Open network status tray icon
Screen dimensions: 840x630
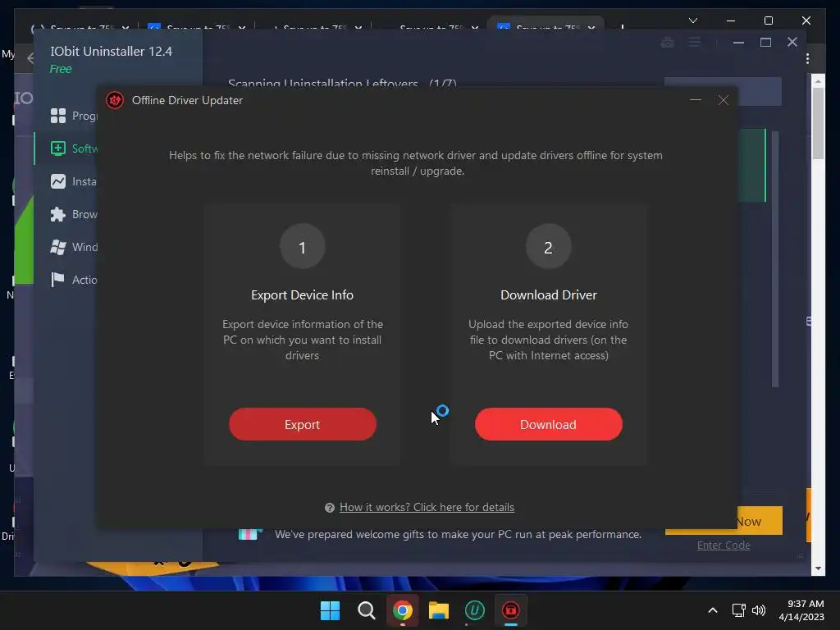point(739,610)
